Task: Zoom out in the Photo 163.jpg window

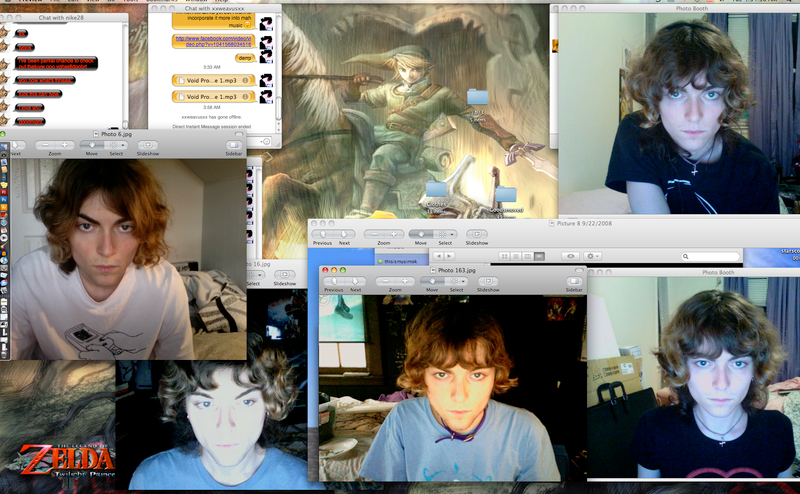Action: [x=386, y=281]
